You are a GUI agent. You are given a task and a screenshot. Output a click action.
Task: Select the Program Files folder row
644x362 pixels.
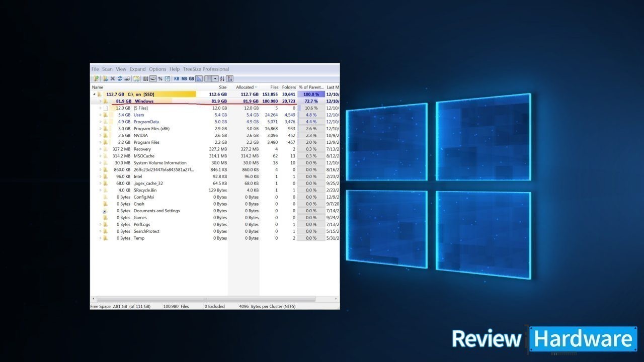click(215, 142)
